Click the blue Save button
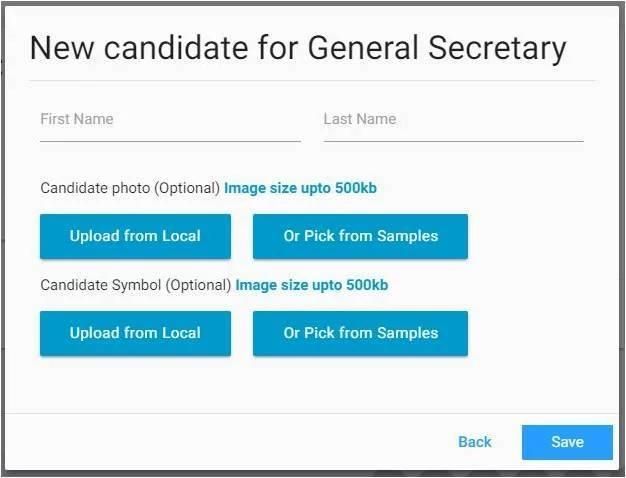Viewport: 626px width, 478px height. point(567,442)
